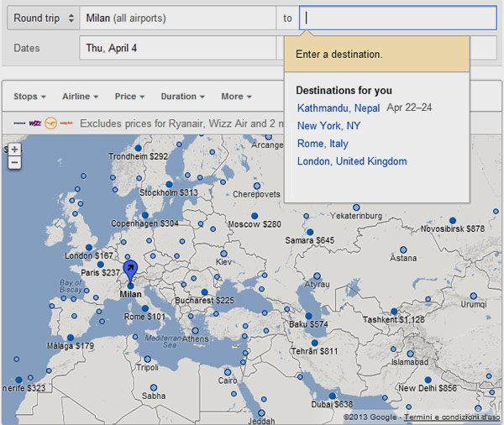Click the map zoom in plus button

point(14,150)
